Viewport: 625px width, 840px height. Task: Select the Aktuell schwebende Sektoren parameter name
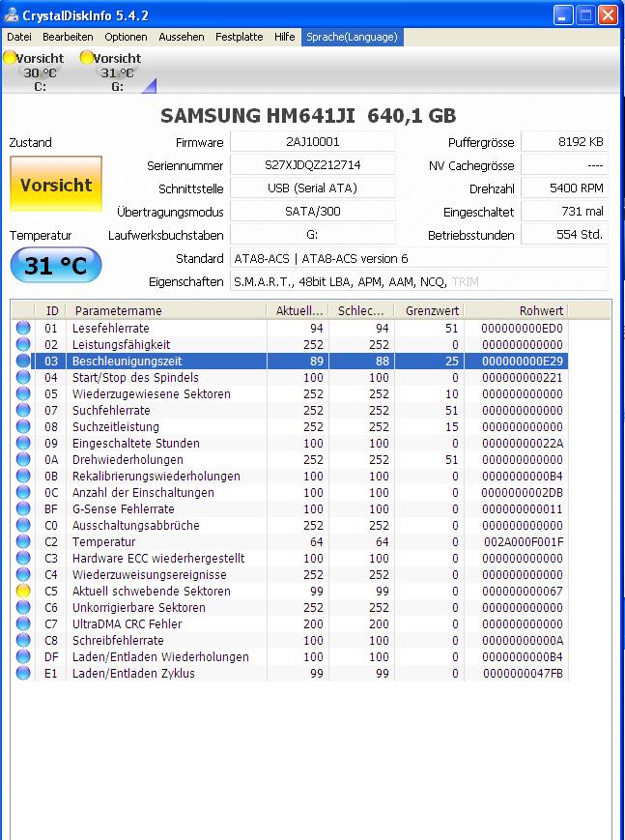tap(152, 591)
